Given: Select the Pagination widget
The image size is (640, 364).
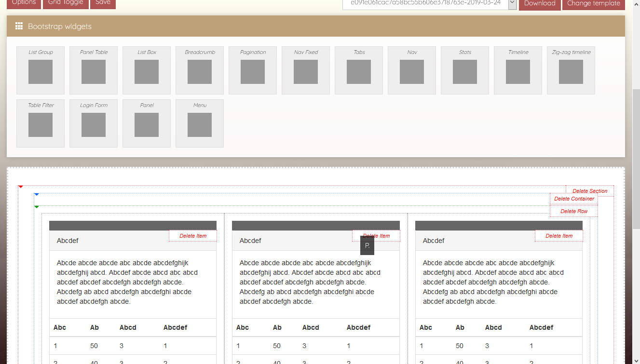Looking at the screenshot, I should (x=253, y=70).
